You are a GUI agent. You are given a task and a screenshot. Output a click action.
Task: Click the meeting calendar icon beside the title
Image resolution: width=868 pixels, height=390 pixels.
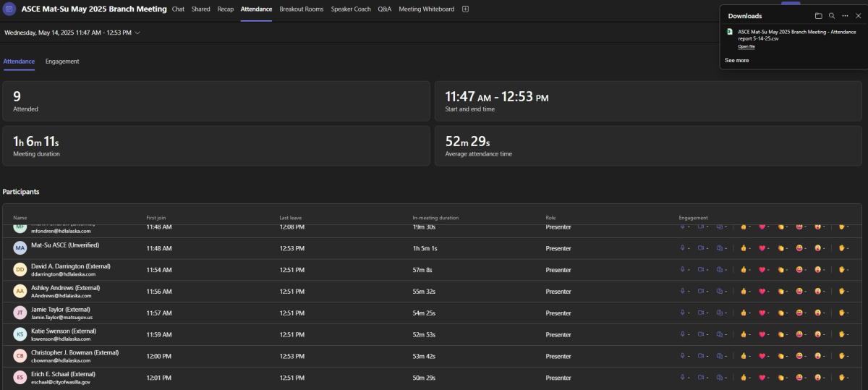(x=10, y=9)
